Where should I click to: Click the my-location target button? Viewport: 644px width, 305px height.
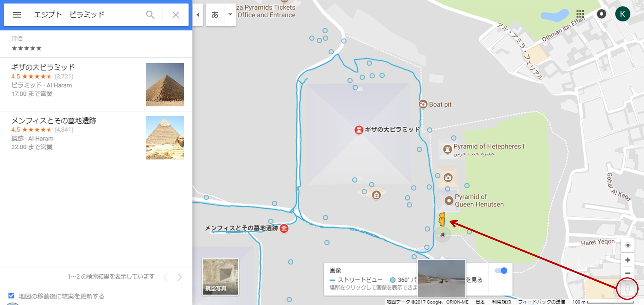tap(628, 245)
